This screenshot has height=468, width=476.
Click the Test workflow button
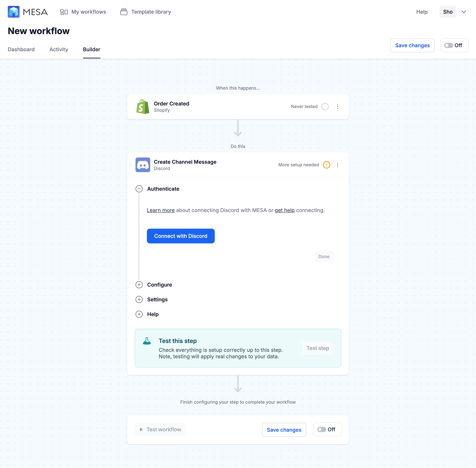click(x=160, y=429)
